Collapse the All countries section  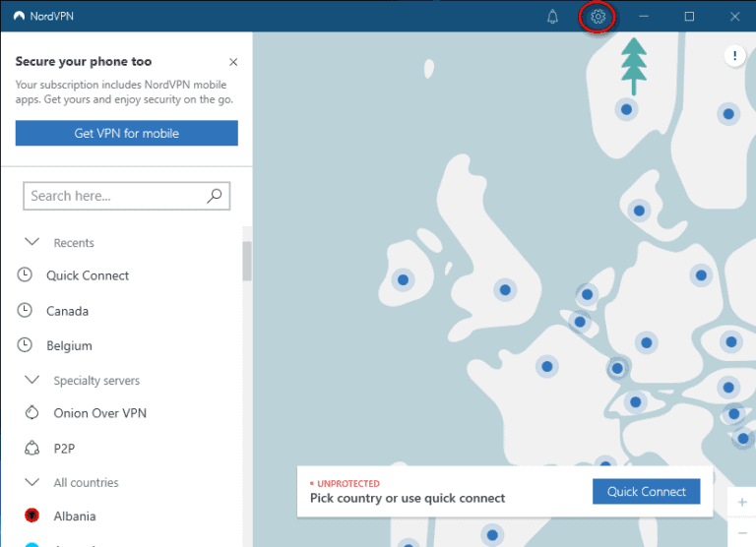(x=31, y=482)
